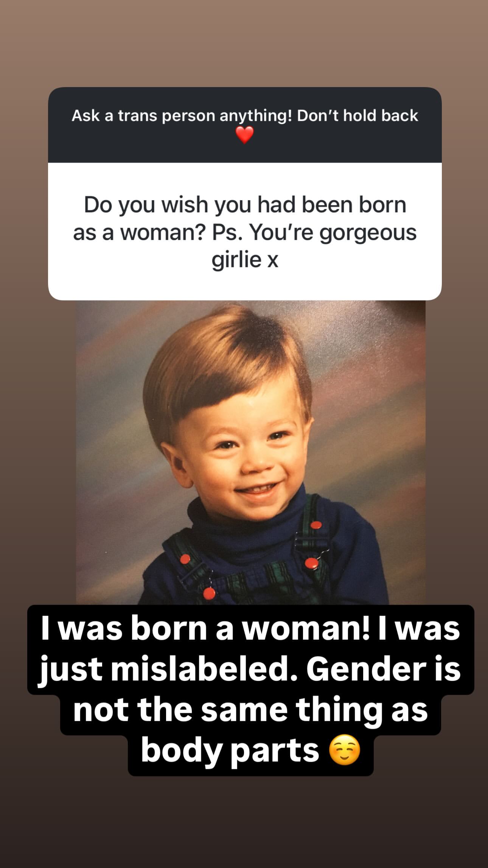Tap the dark story background below the caption

click(244, 821)
